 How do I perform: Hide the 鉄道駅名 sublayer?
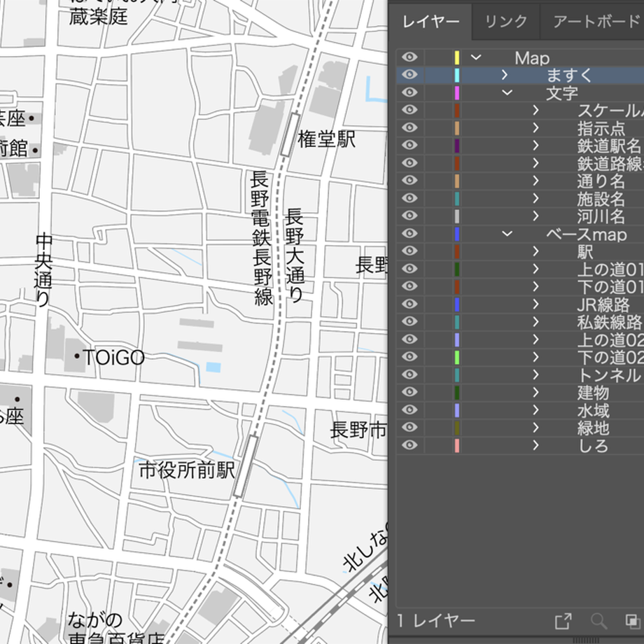(409, 146)
